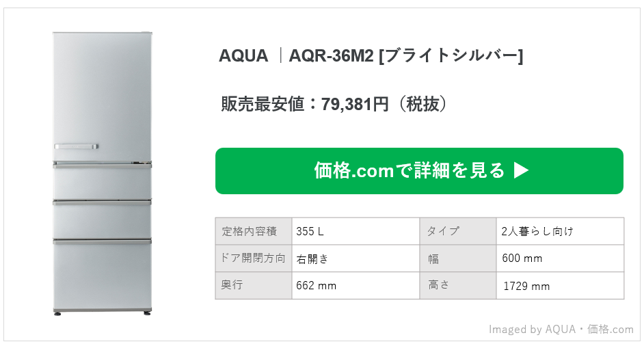
Task: Click the 幅 width header cell
Action: pyautogui.click(x=458, y=259)
